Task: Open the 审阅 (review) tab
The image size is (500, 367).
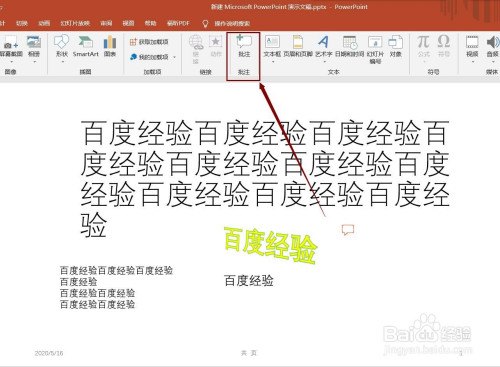Action: [106, 23]
